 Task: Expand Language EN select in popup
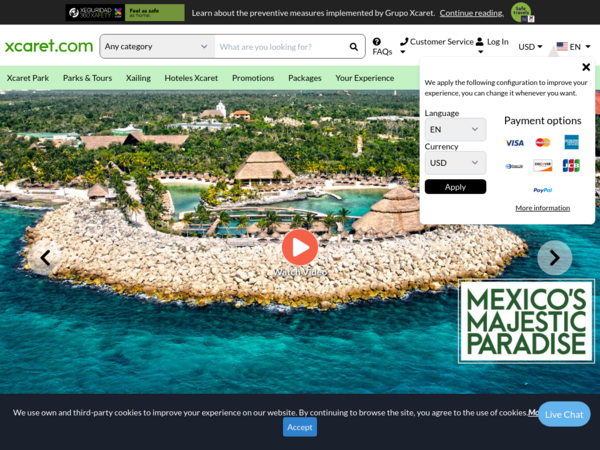coord(455,129)
